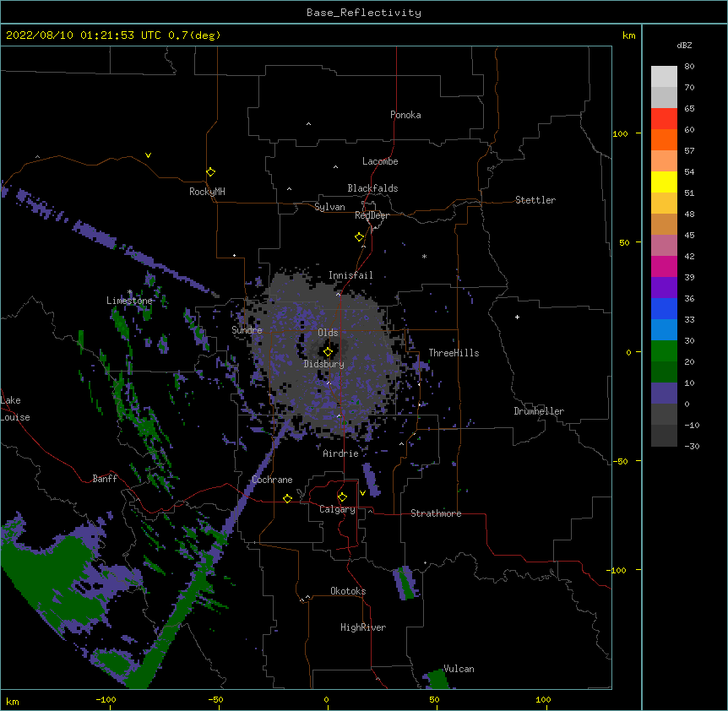Click the RedDeer town label
The image size is (728, 711).
(372, 215)
